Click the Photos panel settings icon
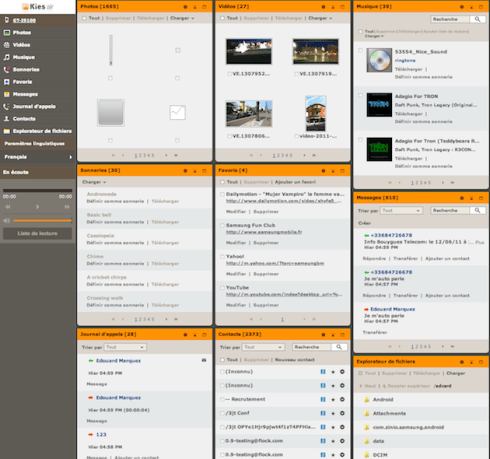The image size is (490, 459). click(185, 7)
